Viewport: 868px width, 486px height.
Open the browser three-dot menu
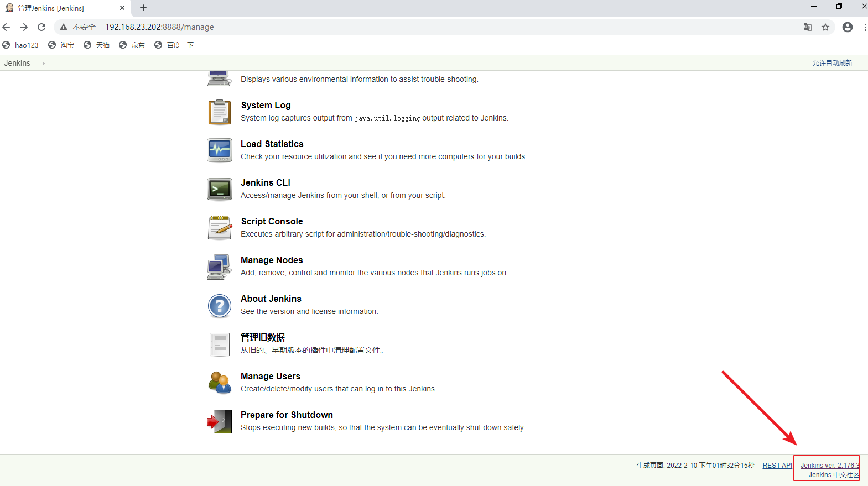click(865, 27)
